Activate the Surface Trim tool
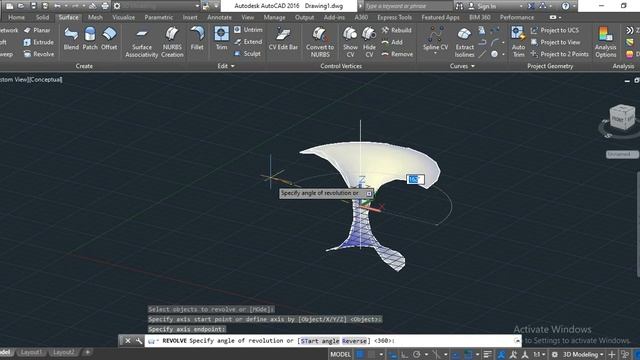This screenshot has height=360, width=640. coord(222,39)
